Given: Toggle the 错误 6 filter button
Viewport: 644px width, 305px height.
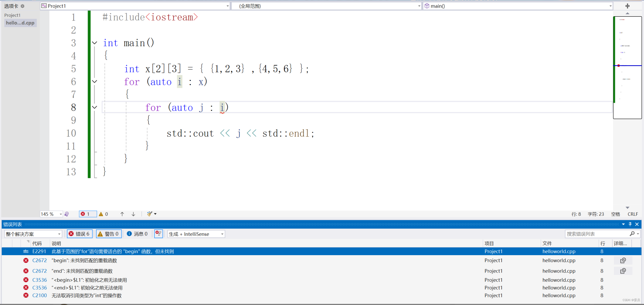Looking at the screenshot, I should point(79,234).
